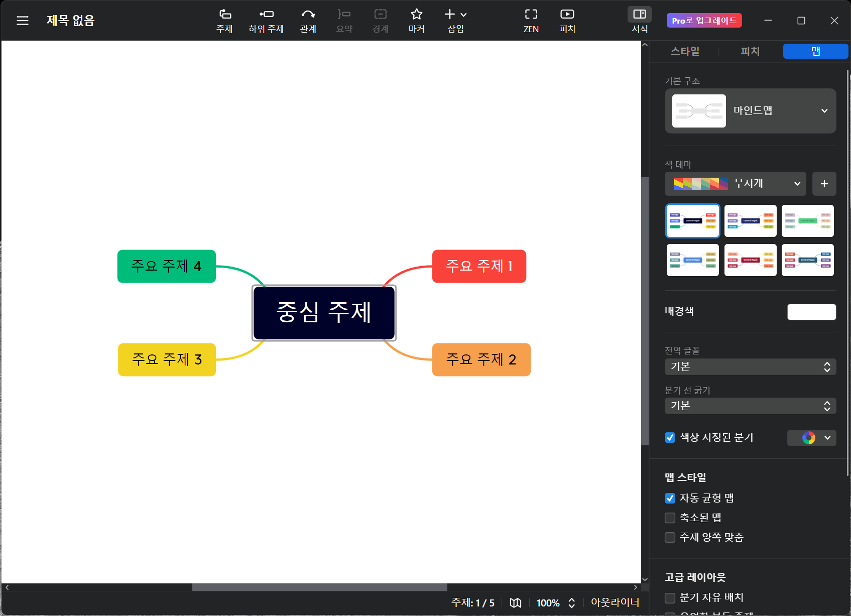Open the 전역 글꼴 font dropdown
The width and height of the screenshot is (851, 616).
[751, 367]
